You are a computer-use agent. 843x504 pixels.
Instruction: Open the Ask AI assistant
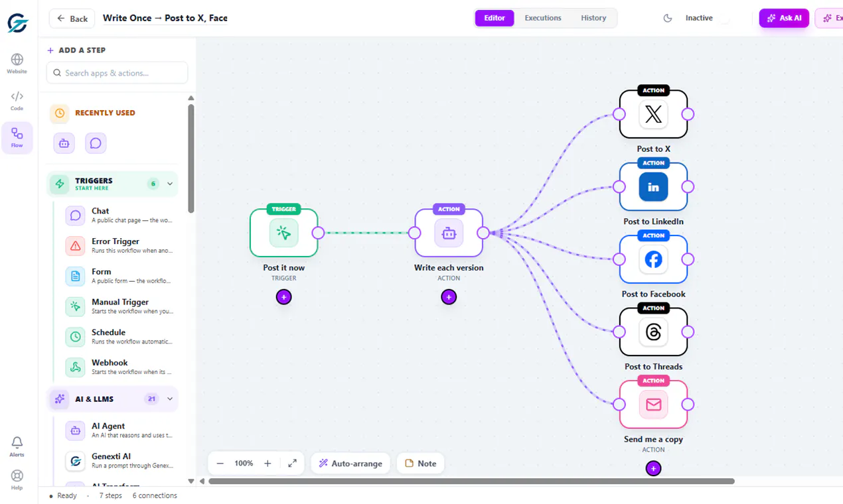(784, 18)
